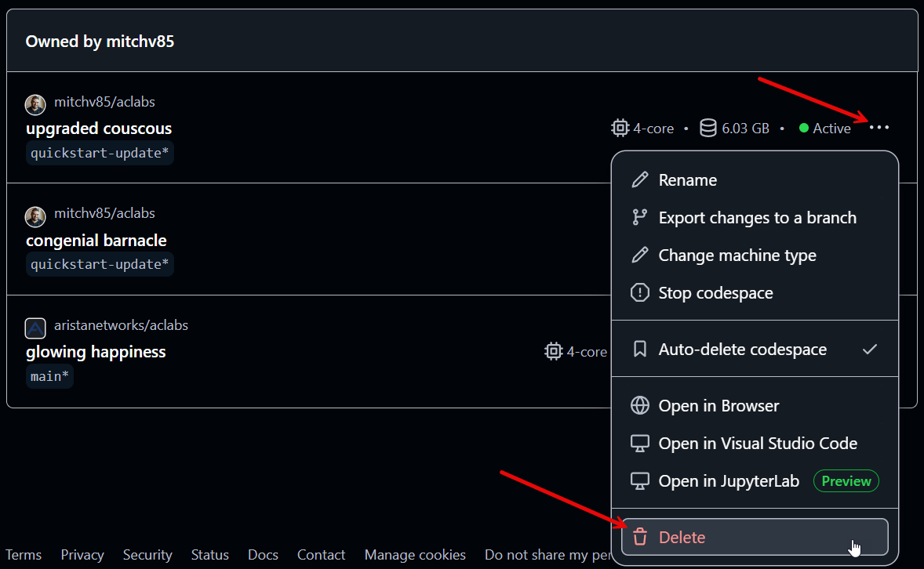Viewport: 924px width, 569px height.
Task: Choose Export changes to a branch
Action: point(755,217)
